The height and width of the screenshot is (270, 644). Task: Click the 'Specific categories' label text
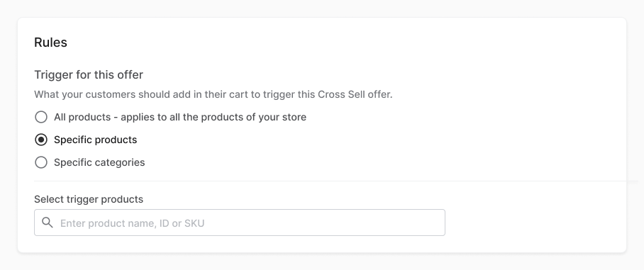pos(99,162)
